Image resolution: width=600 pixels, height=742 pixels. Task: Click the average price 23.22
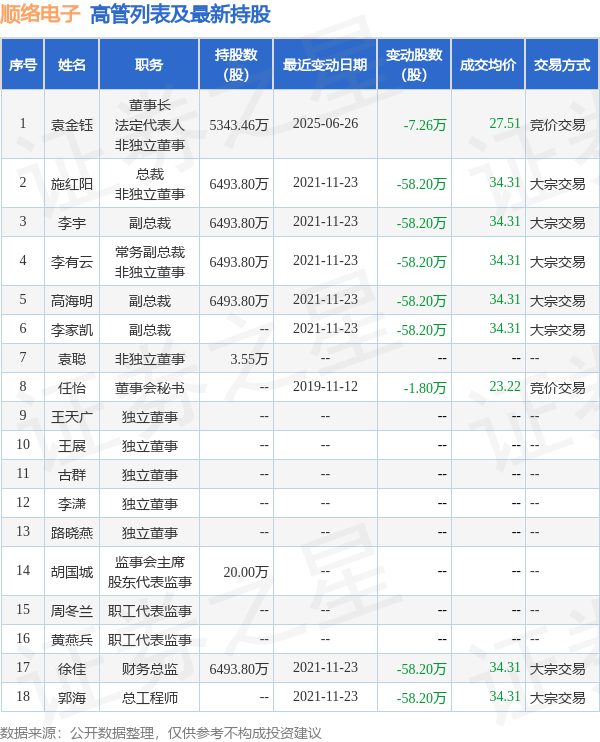coord(504,386)
